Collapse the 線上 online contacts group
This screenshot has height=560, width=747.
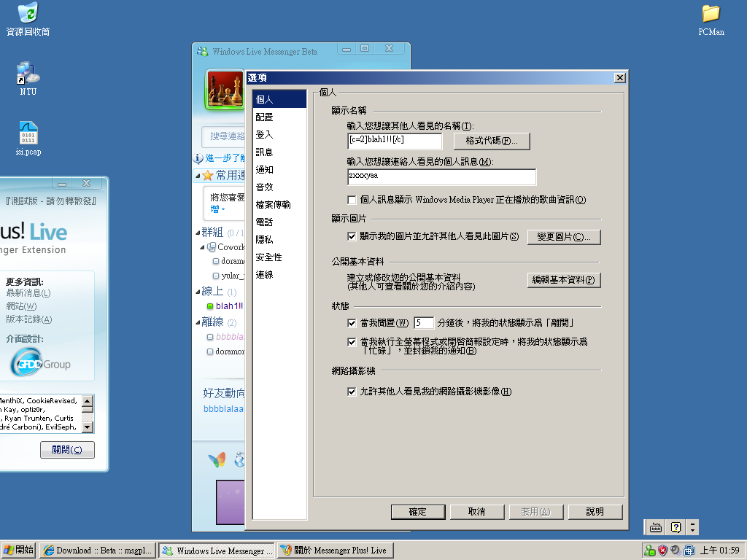[x=198, y=292]
